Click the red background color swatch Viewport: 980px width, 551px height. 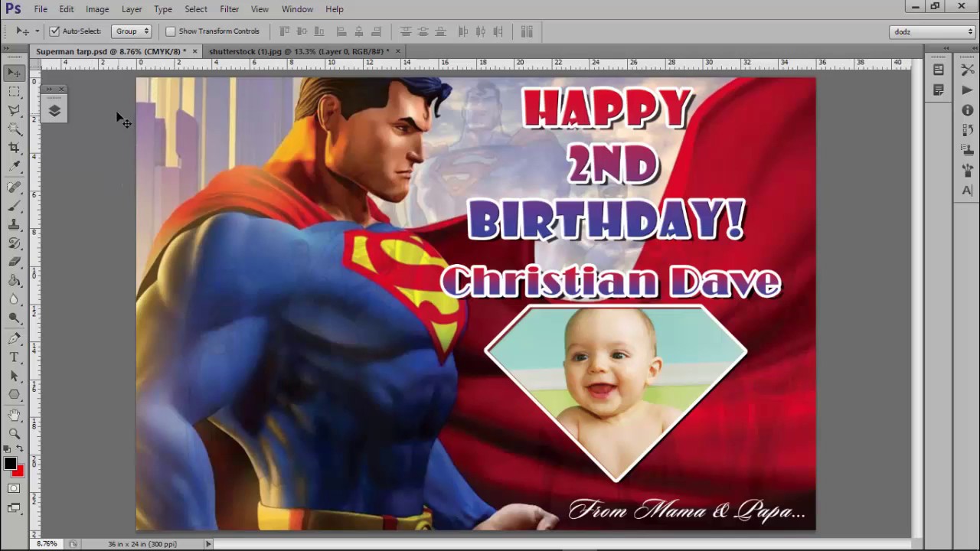click(19, 471)
